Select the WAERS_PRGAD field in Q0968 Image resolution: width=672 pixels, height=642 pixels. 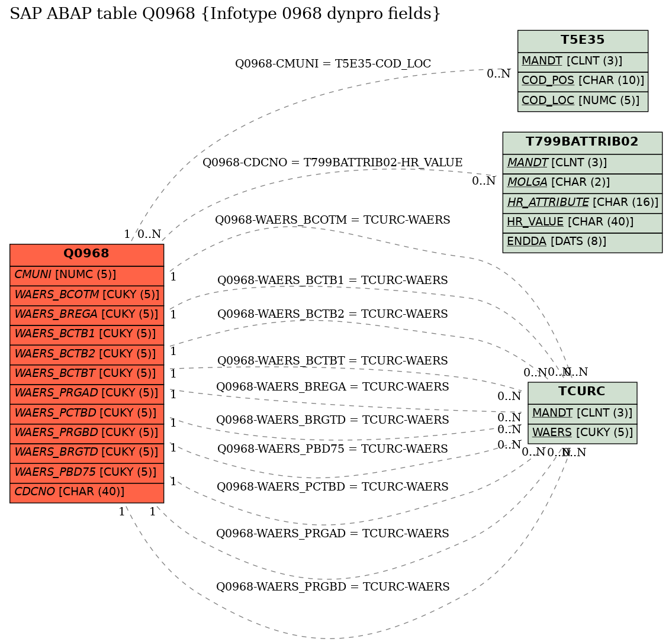tap(86, 393)
